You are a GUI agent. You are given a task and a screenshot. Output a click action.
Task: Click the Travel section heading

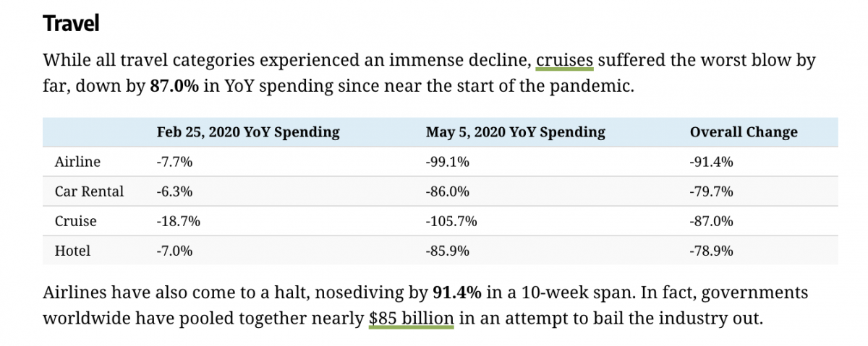(71, 24)
